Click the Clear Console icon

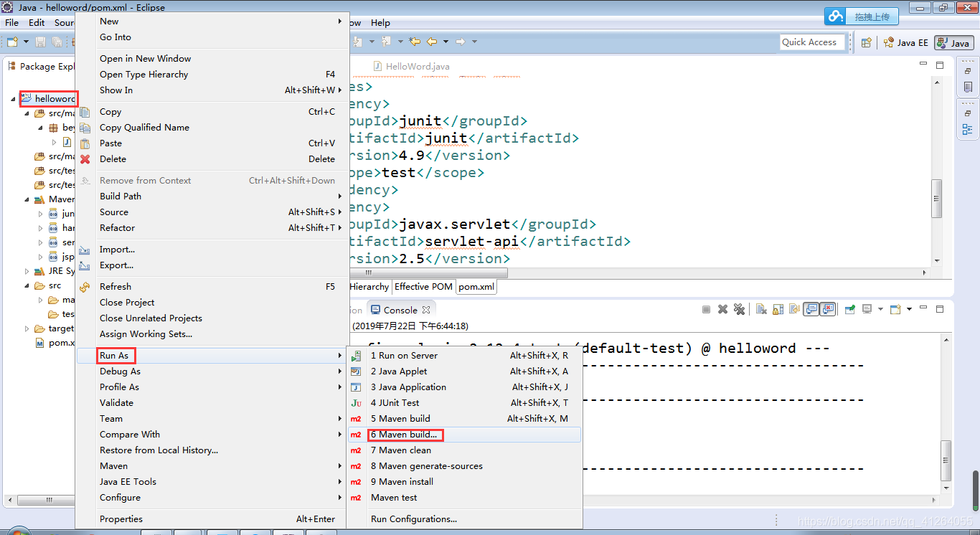click(x=760, y=309)
